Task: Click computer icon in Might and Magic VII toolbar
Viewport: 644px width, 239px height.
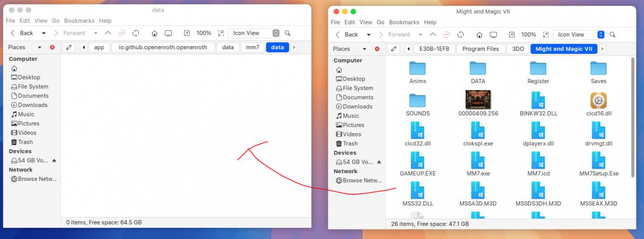Action: tap(493, 35)
